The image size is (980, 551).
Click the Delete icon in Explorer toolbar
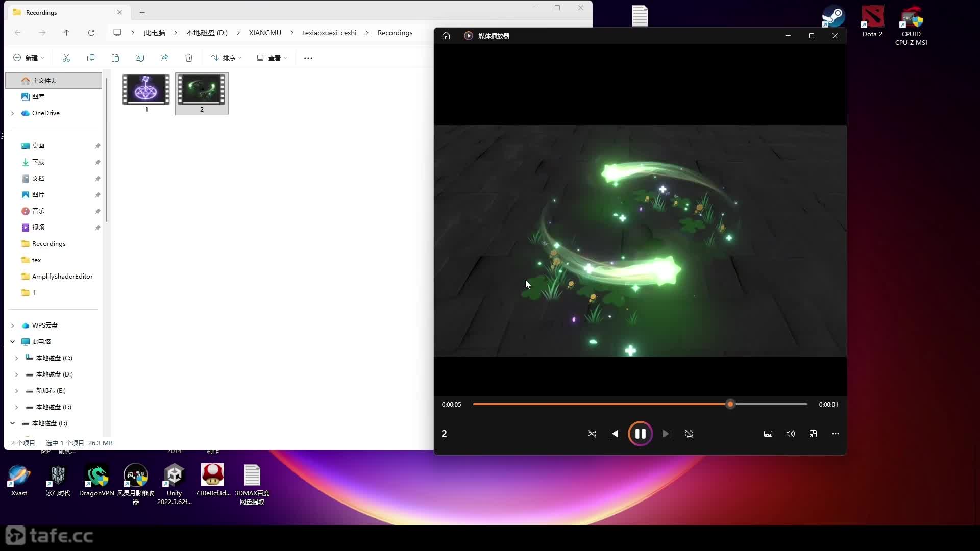(189, 58)
